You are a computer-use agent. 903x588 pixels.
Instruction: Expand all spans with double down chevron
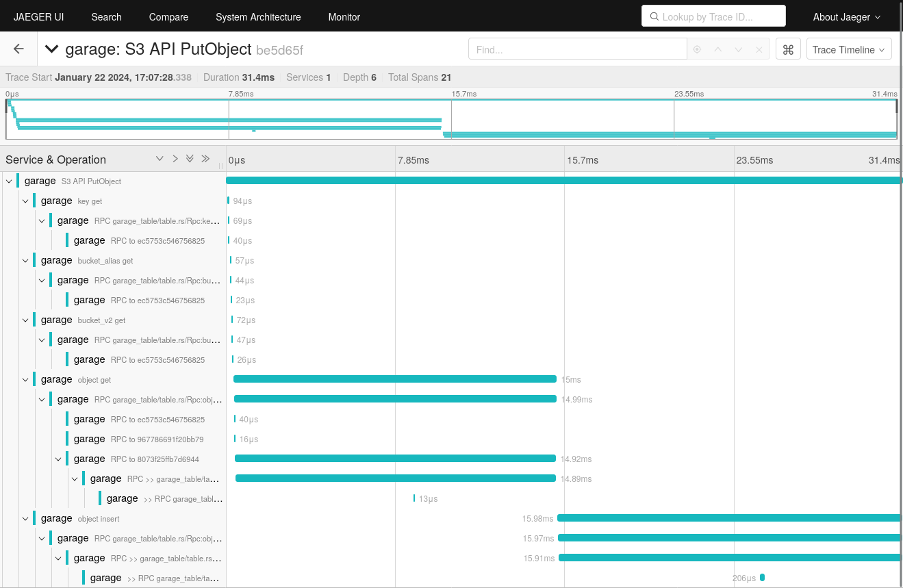click(190, 159)
